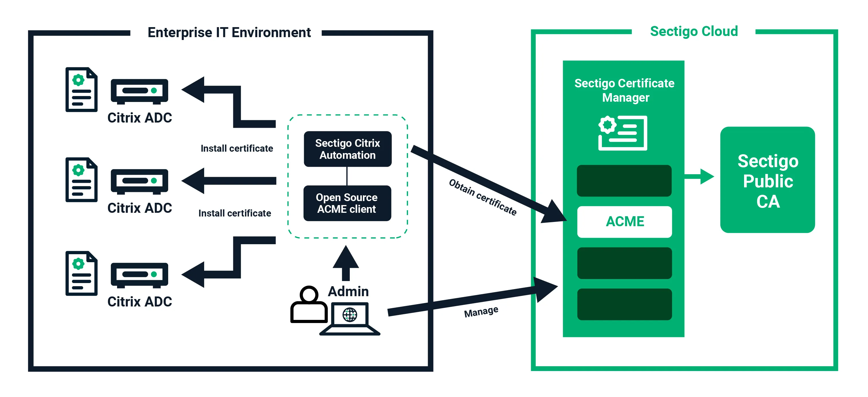This screenshot has width=868, height=397.
Task: Select the top Citrix ADC appliance icon
Action: [140, 91]
